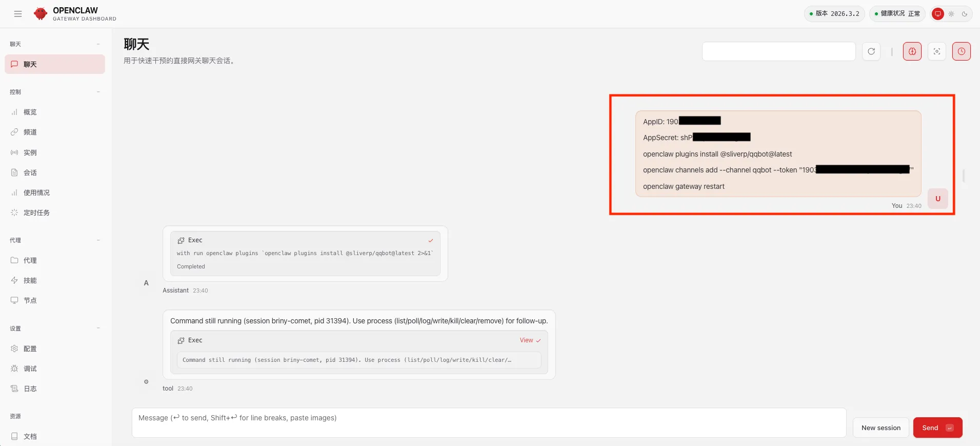The width and height of the screenshot is (980, 446).
Task: Open 定时任务 scheduled tasks icon
Action: point(14,212)
